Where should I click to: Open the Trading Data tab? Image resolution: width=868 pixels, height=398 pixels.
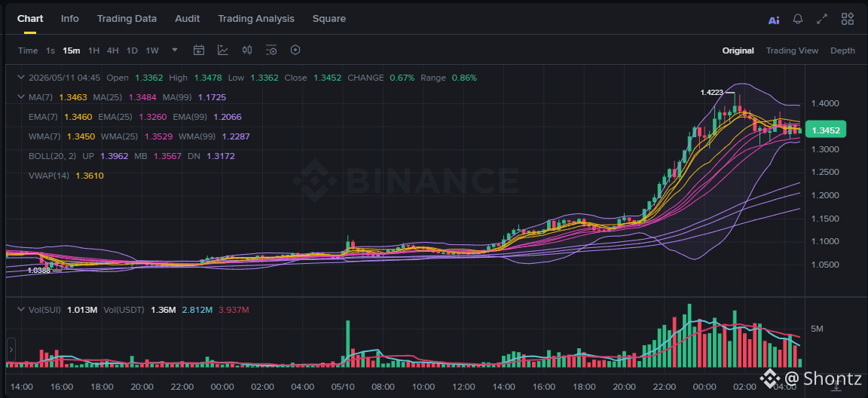coord(127,18)
